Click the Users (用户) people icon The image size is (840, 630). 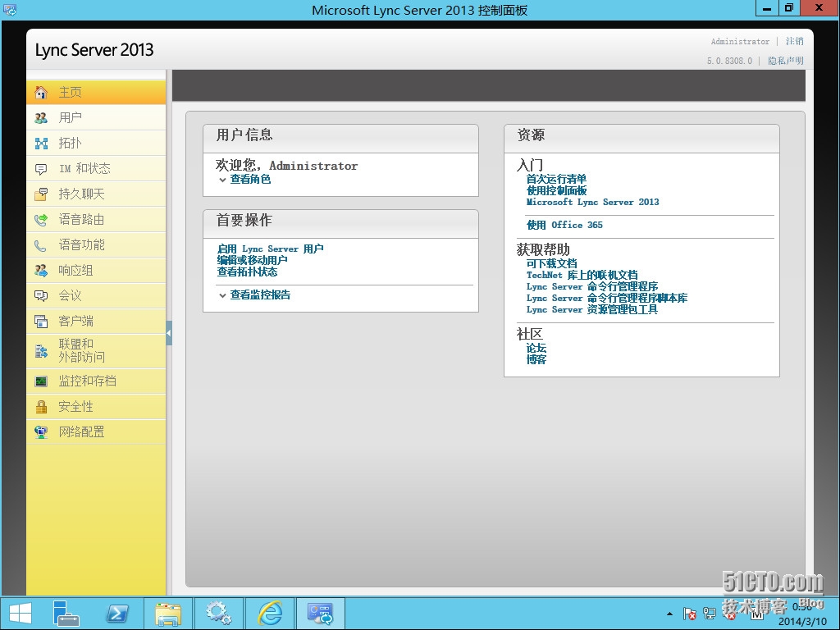tap(41, 118)
